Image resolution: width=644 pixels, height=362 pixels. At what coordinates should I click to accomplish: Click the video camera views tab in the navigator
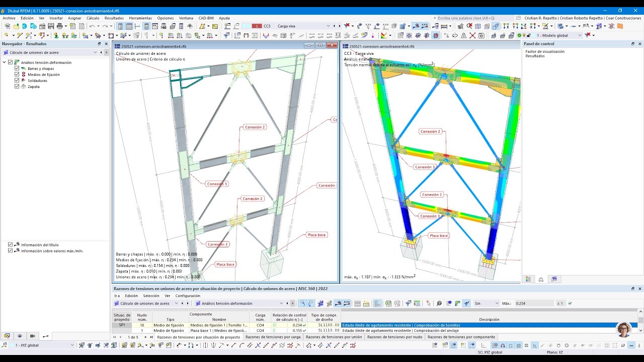pyautogui.click(x=32, y=336)
